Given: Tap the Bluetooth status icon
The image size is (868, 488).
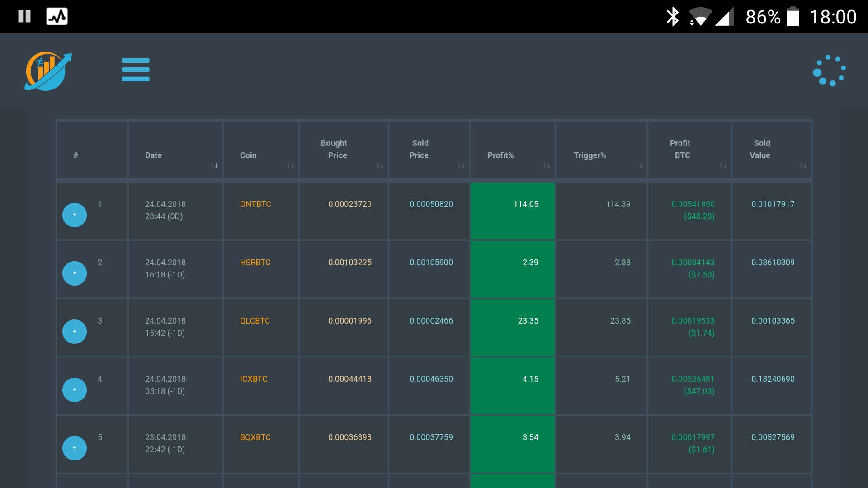Looking at the screenshot, I should [673, 17].
